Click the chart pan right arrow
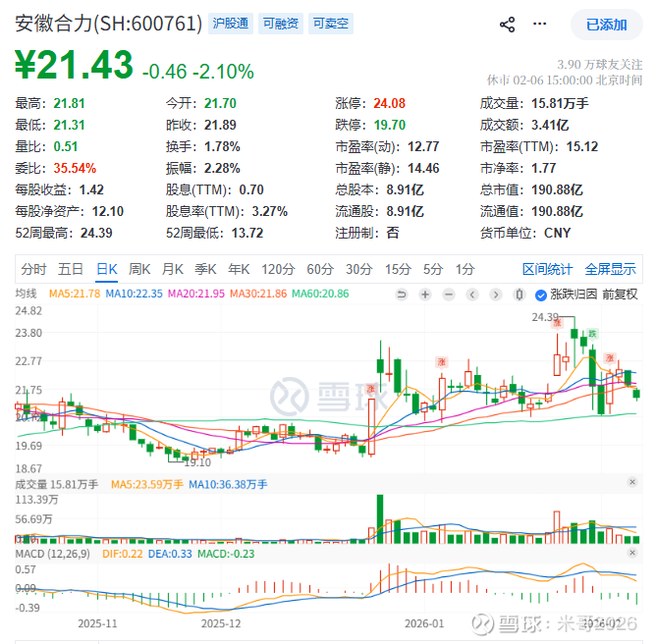The width and height of the screenshot is (656, 644). [x=496, y=295]
